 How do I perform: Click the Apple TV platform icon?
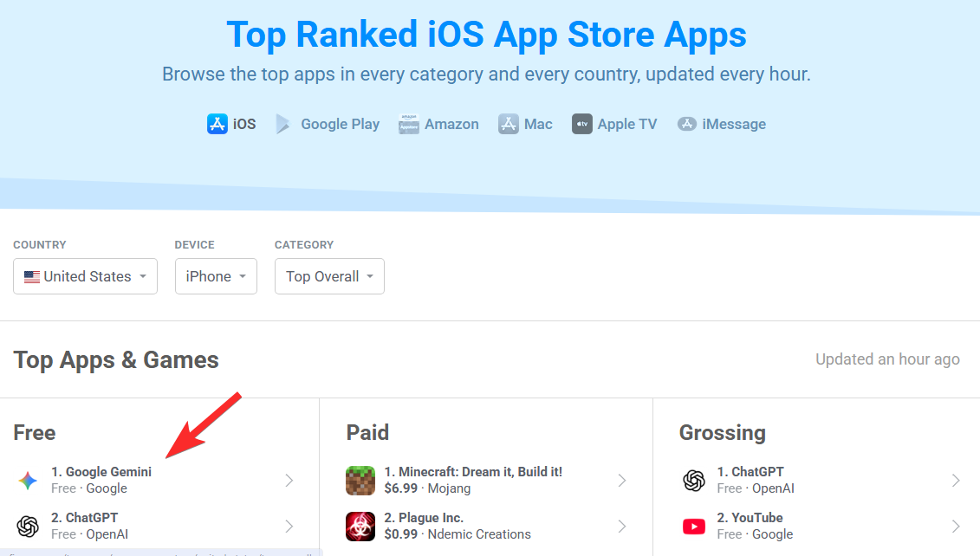point(581,124)
